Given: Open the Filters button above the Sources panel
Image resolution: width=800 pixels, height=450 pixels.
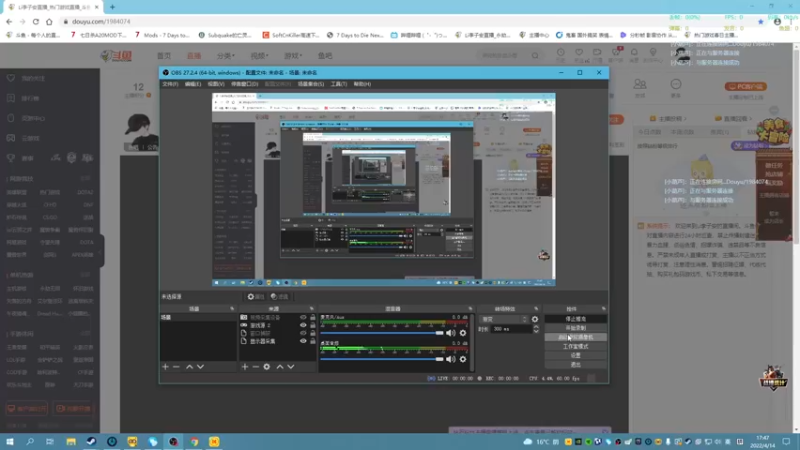Looking at the screenshot, I should coord(280,296).
